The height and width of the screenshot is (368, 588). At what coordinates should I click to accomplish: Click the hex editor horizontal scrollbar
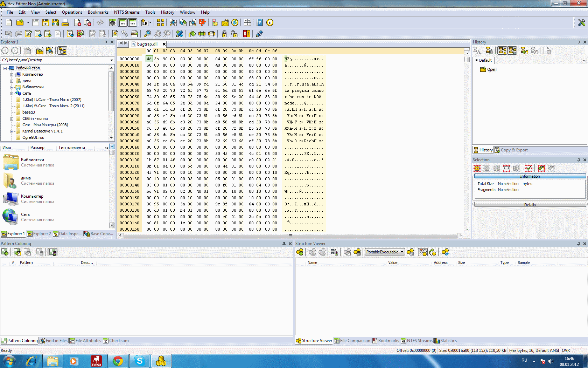[x=290, y=235]
